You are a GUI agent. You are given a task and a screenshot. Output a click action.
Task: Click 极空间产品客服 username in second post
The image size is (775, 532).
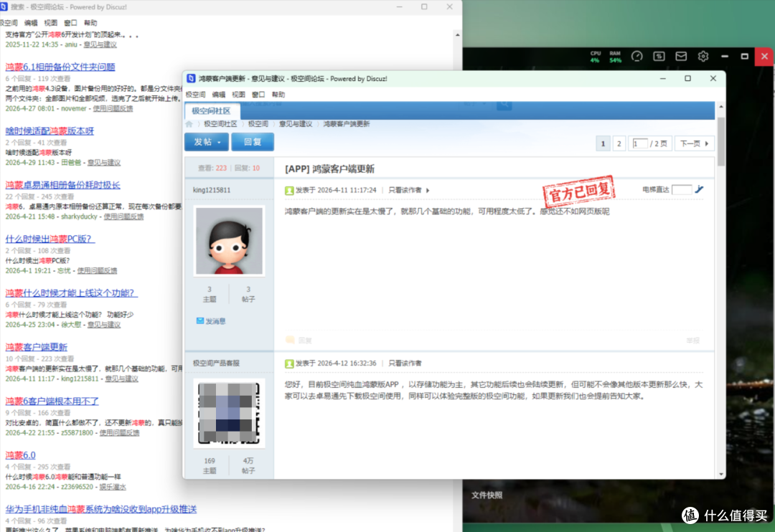216,363
